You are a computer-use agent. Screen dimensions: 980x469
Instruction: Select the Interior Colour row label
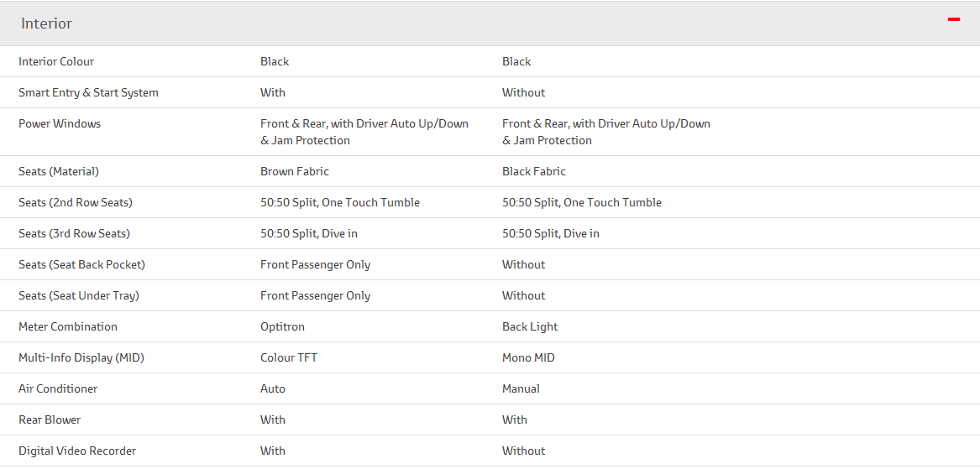[56, 61]
